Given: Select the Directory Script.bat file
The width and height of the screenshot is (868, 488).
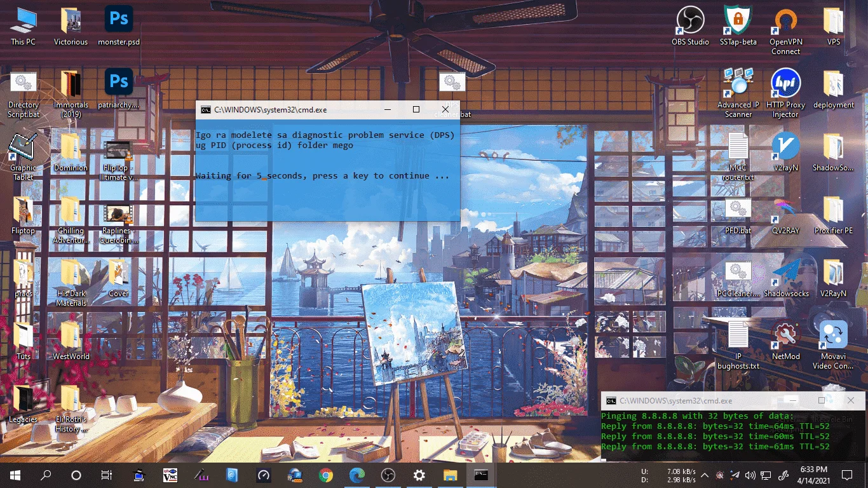Looking at the screenshot, I should tap(23, 94).
